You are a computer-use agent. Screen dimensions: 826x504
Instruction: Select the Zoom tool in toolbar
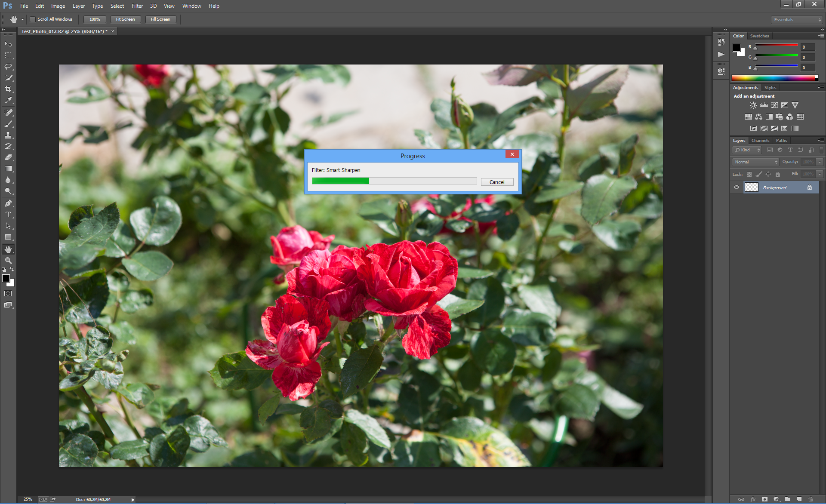(x=8, y=261)
